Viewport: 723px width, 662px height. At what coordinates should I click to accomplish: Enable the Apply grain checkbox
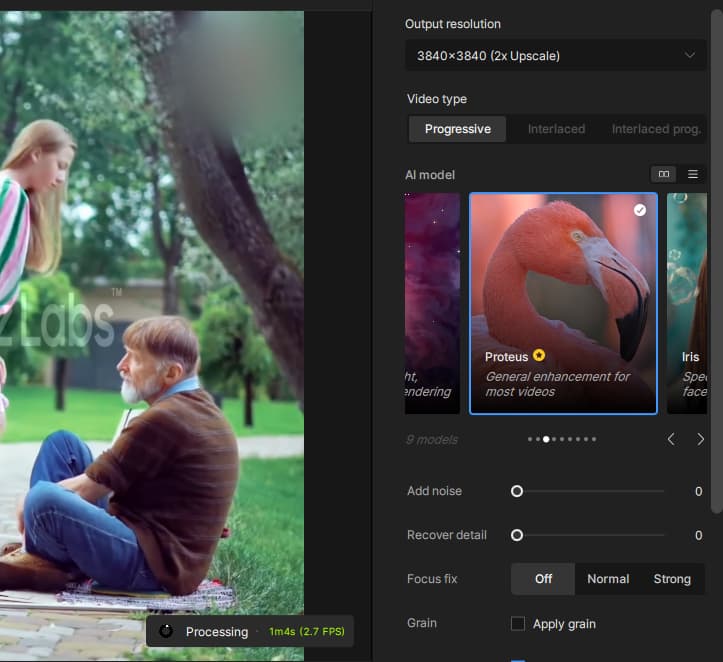pyautogui.click(x=518, y=624)
